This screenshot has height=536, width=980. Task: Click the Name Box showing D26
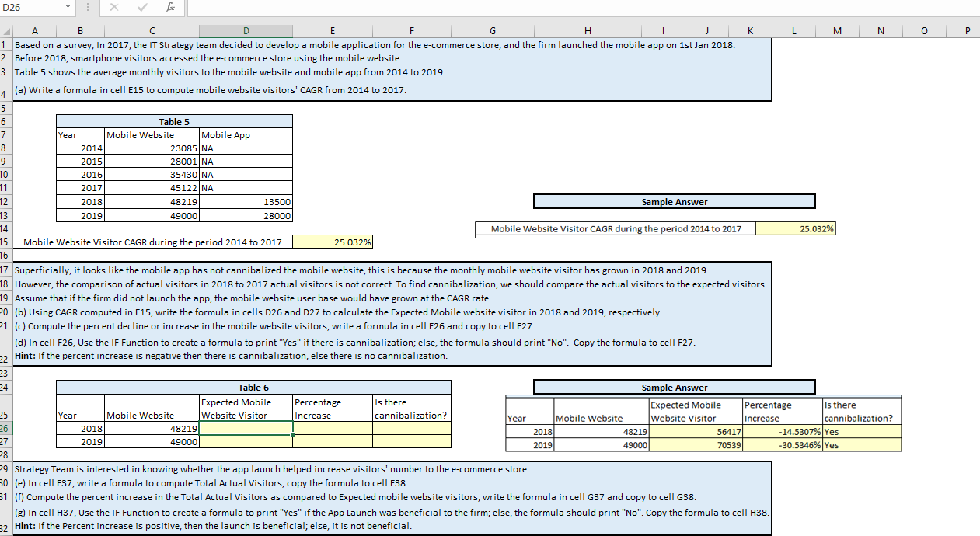point(33,8)
